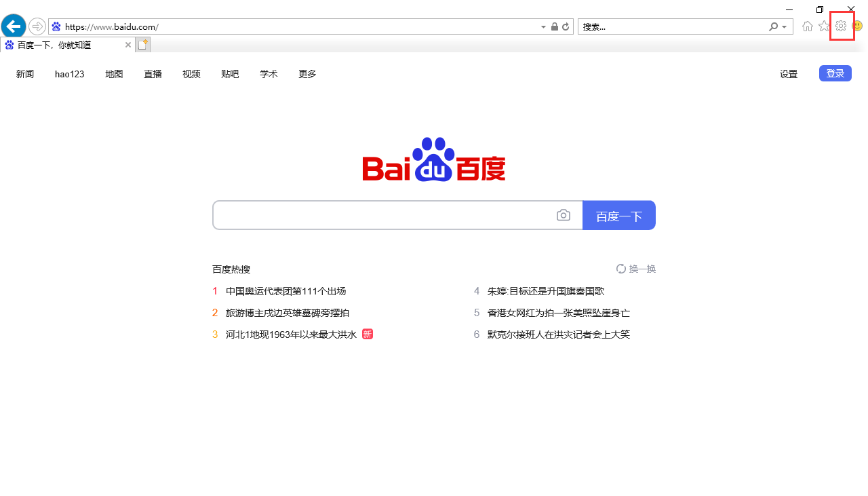Click the browser Back arrow button

point(14,26)
